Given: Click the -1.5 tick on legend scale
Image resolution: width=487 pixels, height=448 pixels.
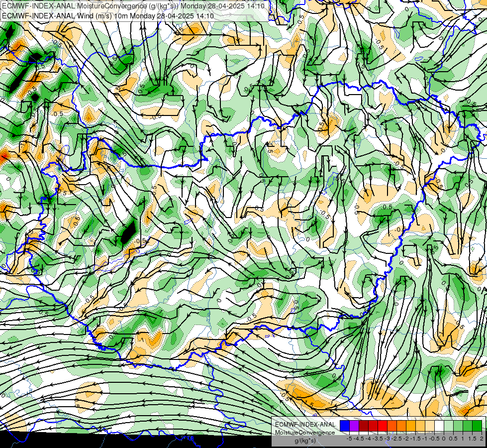Looking at the screenshot, I should click(416, 439).
